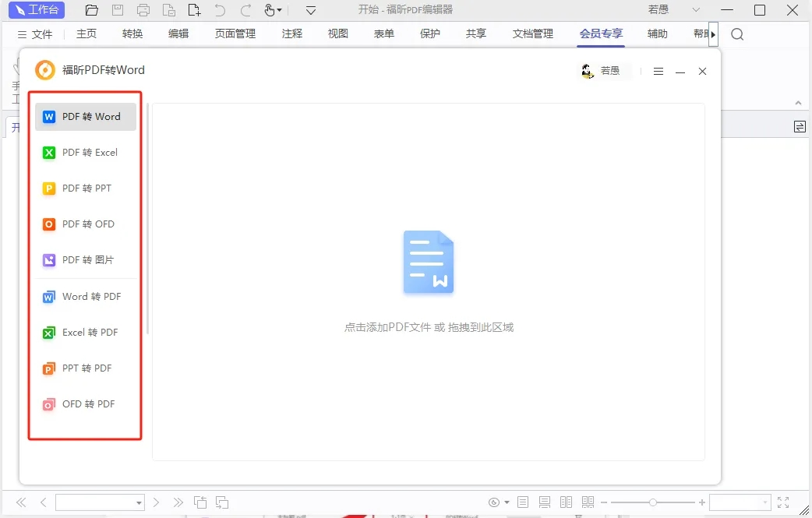This screenshot has width=812, height=518.
Task: Go to previous page icon
Action: tap(44, 502)
